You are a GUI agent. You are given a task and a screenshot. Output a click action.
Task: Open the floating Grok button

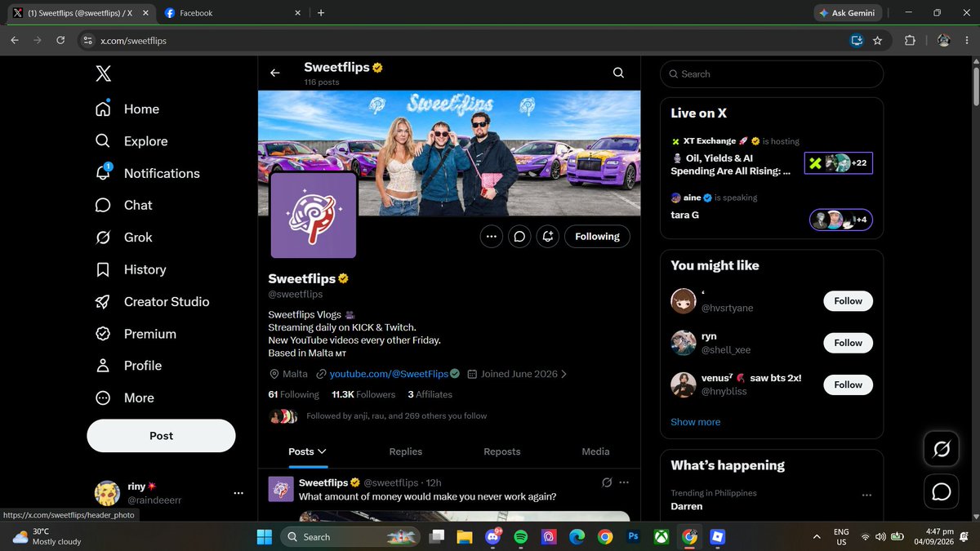click(x=941, y=448)
